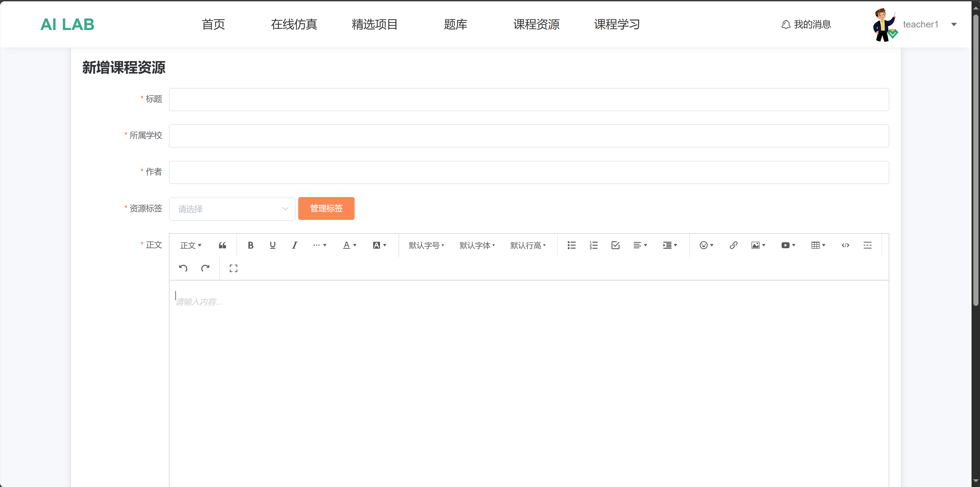The height and width of the screenshot is (487, 980).
Task: Expand the 默认字体 font family dropdown
Action: tap(477, 246)
